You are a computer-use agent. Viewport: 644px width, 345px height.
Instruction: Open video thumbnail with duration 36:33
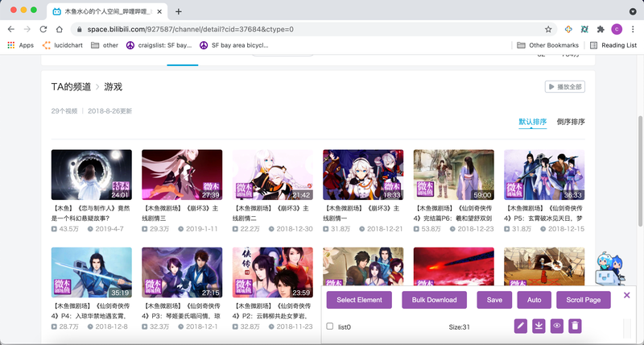(x=544, y=175)
